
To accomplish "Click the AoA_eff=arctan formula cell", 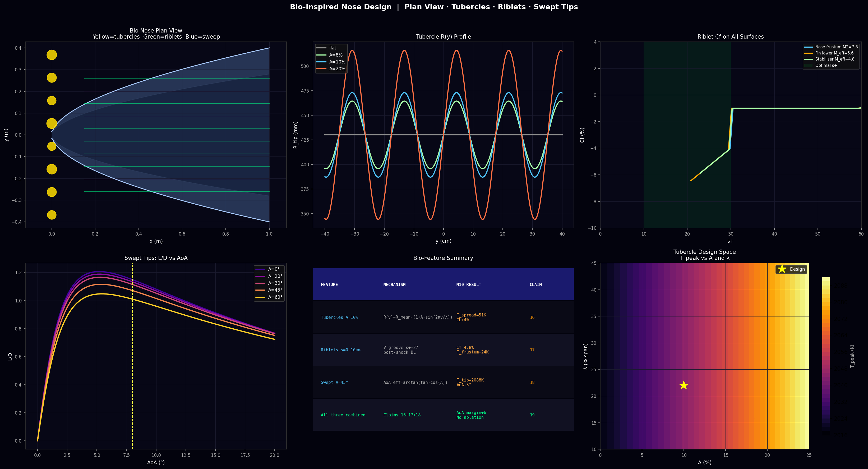I will tap(415, 382).
